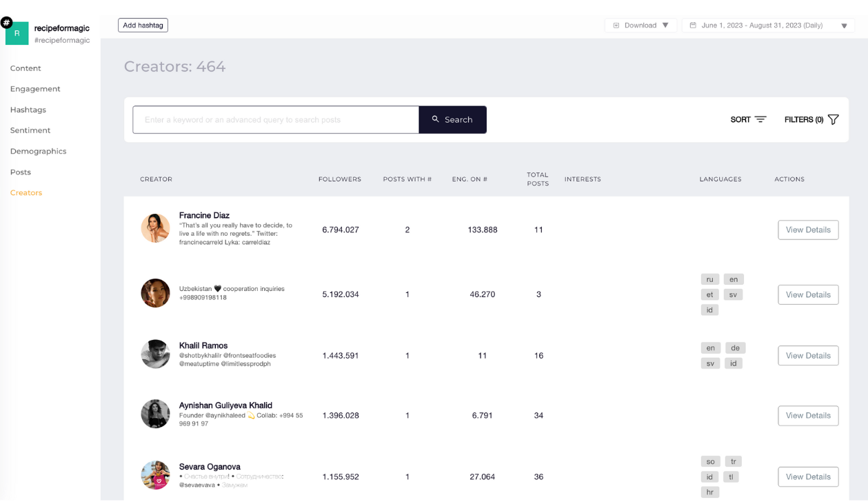Click the magnifier icon in Search button

(436, 119)
